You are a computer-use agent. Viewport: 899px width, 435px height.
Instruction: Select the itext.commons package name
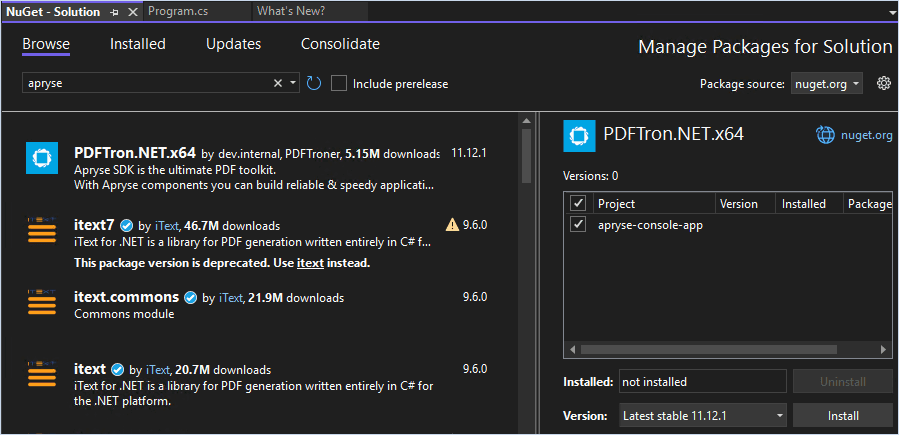[127, 297]
